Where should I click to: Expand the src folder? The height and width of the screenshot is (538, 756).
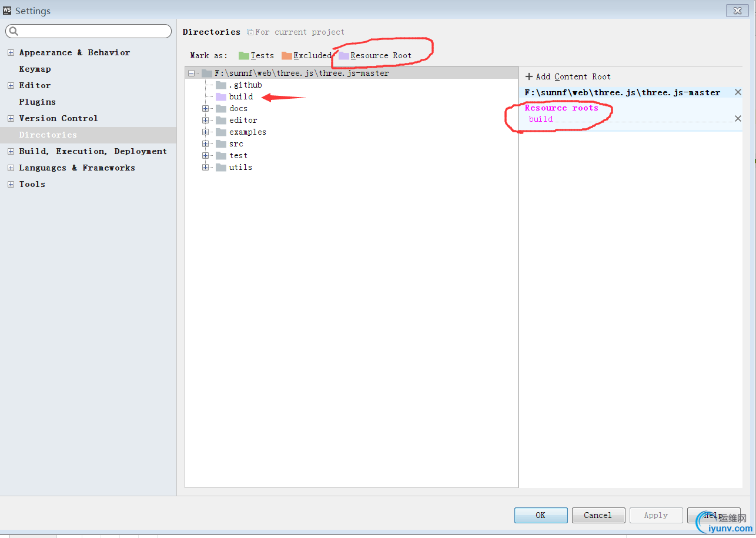tap(205, 143)
